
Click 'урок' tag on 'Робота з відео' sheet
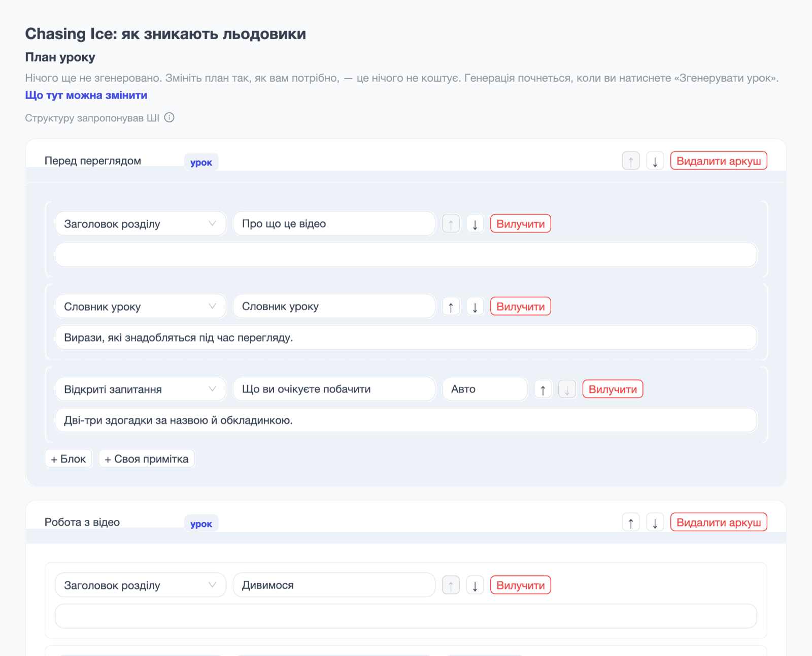tap(201, 524)
